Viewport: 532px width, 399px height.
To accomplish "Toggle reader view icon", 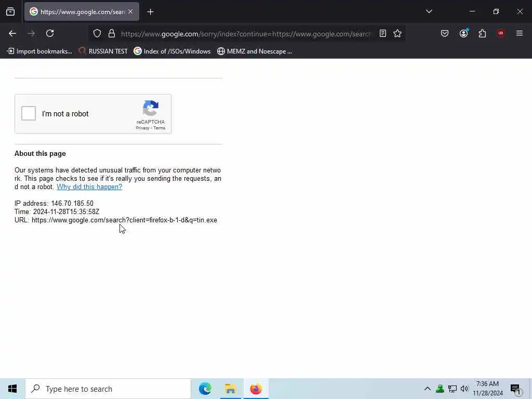I will pyautogui.click(x=383, y=33).
